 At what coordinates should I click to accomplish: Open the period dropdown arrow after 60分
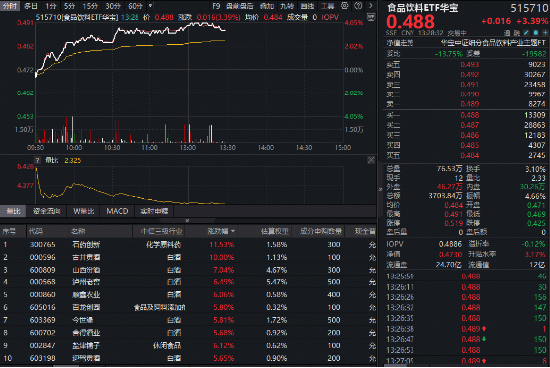click(x=150, y=6)
